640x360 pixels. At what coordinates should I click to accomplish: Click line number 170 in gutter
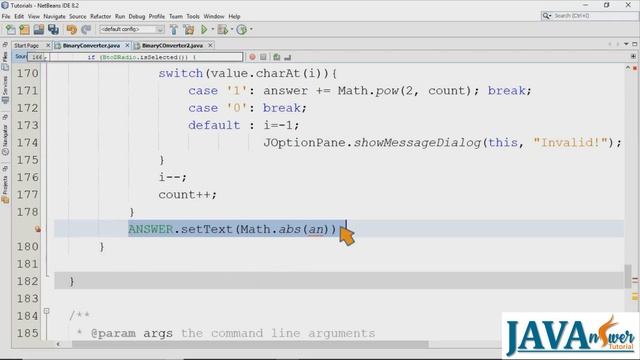pos(27,73)
